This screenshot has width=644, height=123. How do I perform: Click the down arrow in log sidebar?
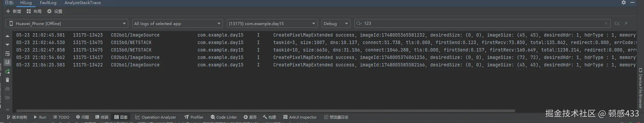pos(7,45)
